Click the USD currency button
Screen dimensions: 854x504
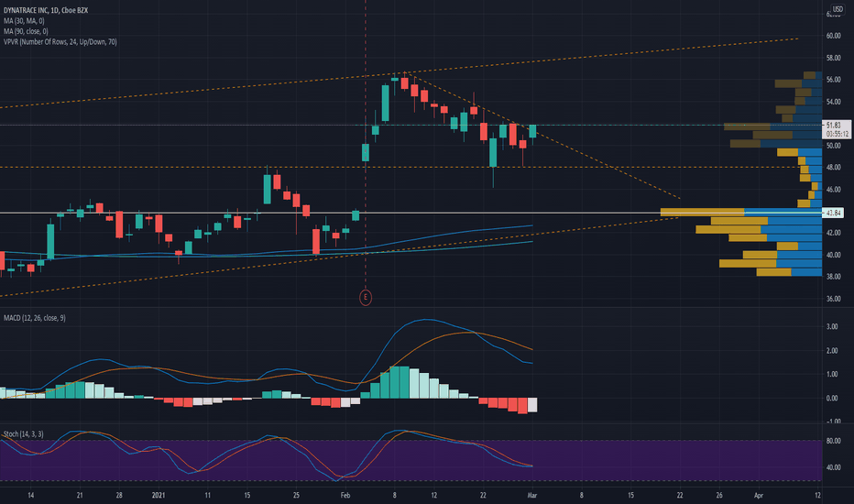pyautogui.click(x=838, y=9)
